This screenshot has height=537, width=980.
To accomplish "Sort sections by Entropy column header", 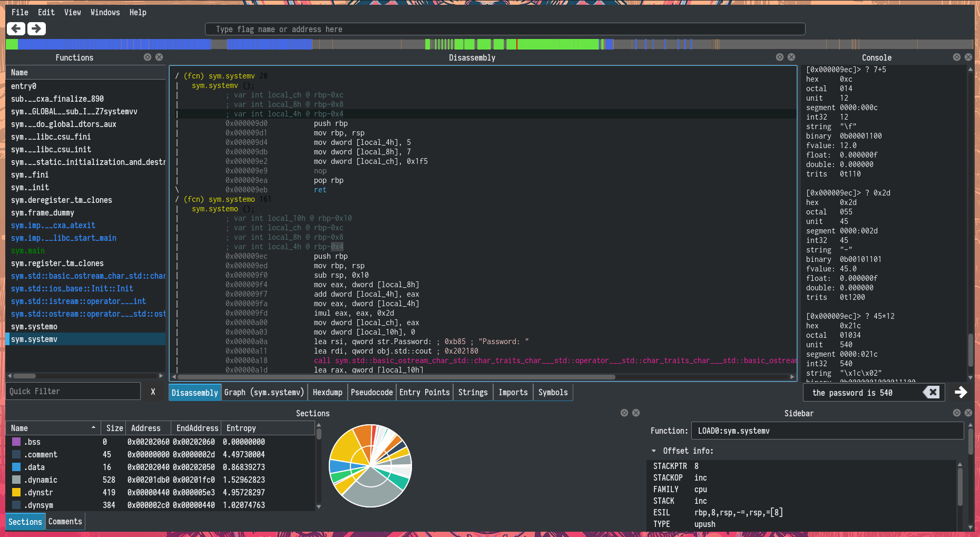I will click(x=269, y=428).
